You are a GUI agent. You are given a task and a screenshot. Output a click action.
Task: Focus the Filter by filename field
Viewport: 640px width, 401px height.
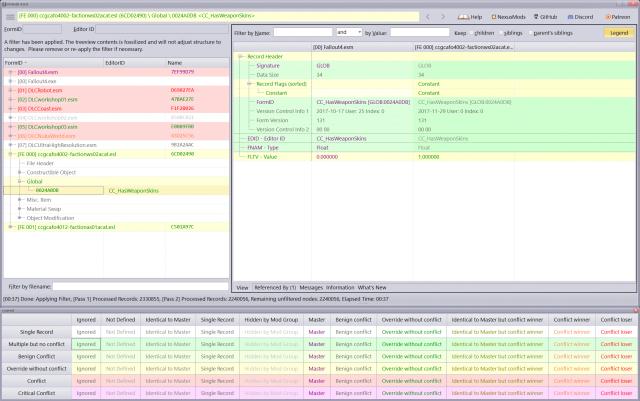pos(140,287)
